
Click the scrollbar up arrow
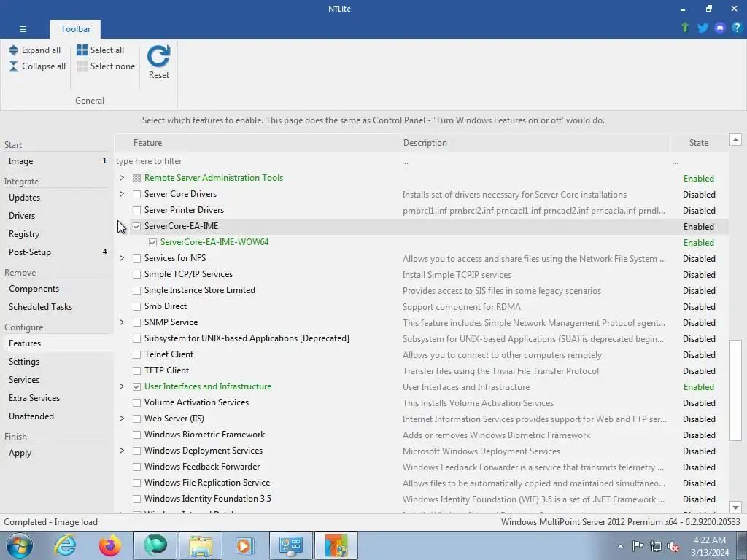point(735,140)
